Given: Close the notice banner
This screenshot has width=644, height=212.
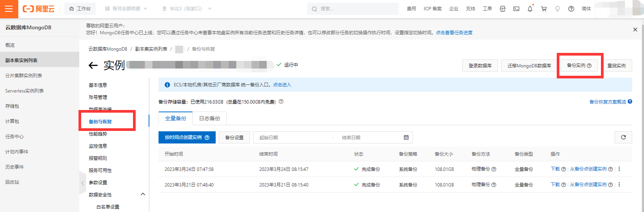Looking at the screenshot, I should click(x=635, y=29).
